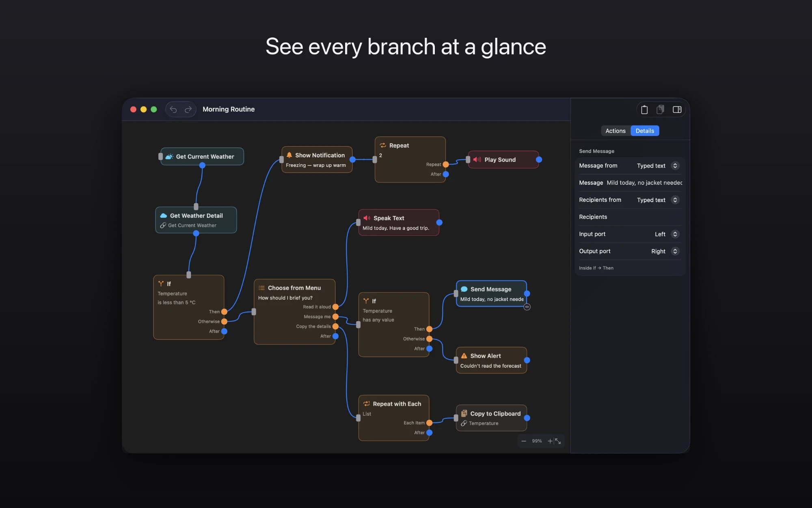Click the cloud icon on Get Weather Detail

[164, 216]
